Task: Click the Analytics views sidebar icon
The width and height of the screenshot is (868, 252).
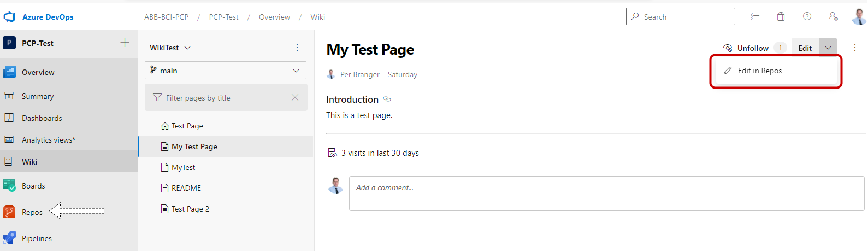Action: (9, 139)
